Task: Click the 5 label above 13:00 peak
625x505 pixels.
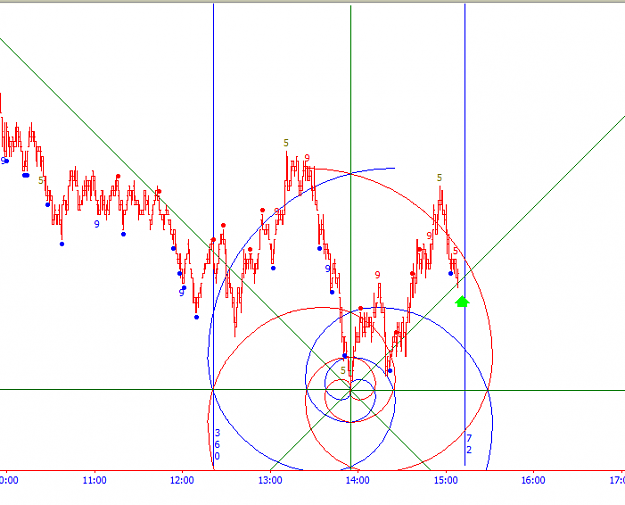Action: coord(286,143)
